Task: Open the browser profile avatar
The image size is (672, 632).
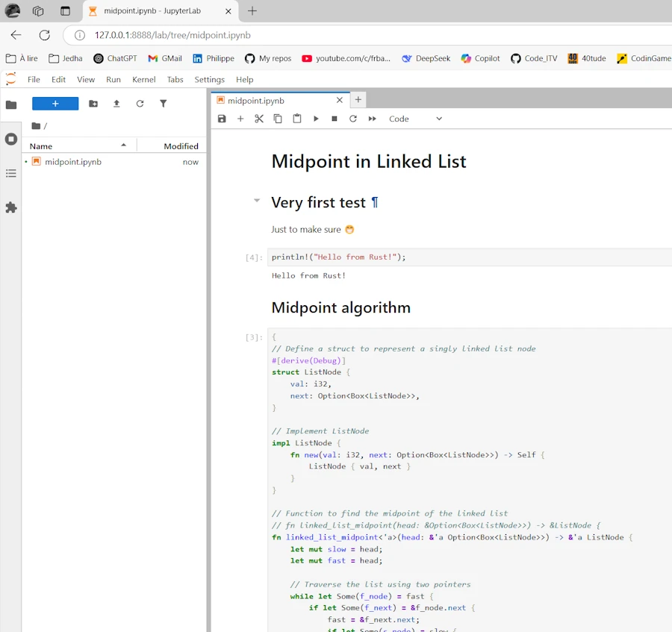Action: [13, 10]
